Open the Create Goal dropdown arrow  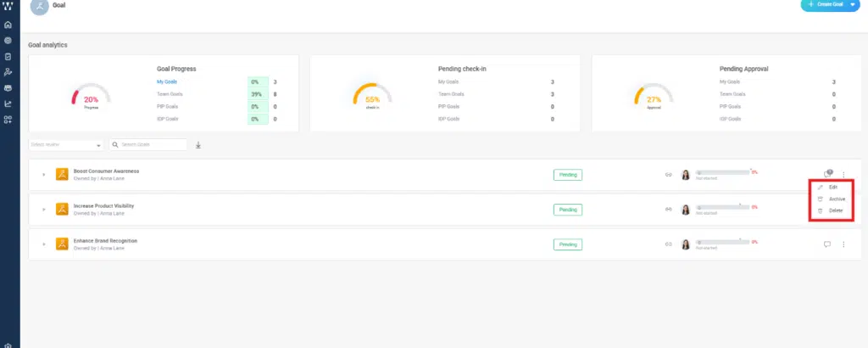pos(853,5)
